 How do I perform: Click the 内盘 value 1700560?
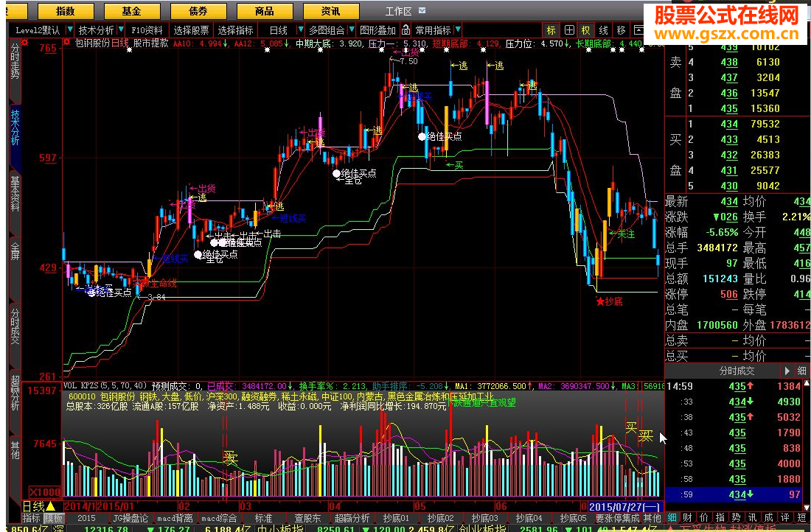pyautogui.click(x=717, y=325)
